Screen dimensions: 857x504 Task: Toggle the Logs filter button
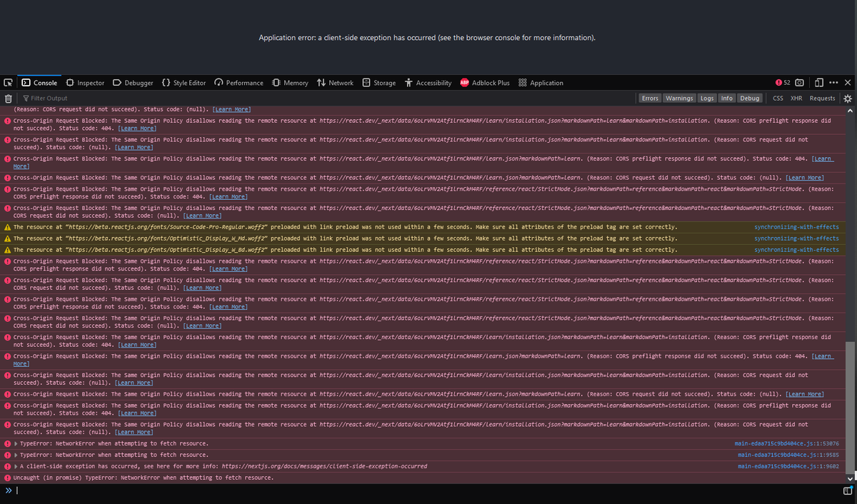pos(707,99)
